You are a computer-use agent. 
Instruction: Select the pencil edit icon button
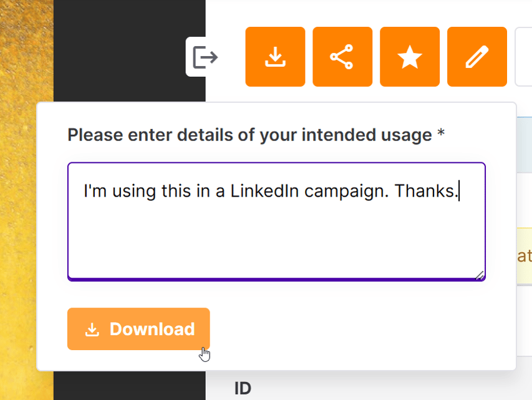point(476,57)
